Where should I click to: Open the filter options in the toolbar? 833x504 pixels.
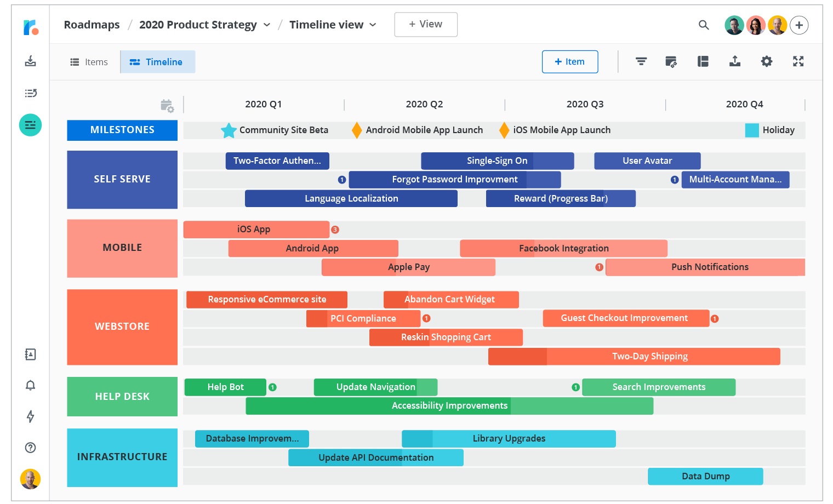tap(641, 61)
